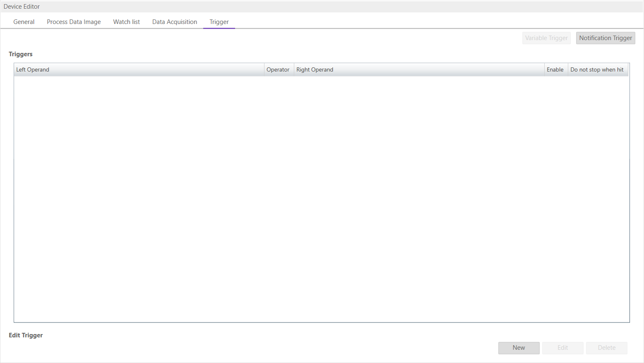Click the Operator column header

coord(279,69)
